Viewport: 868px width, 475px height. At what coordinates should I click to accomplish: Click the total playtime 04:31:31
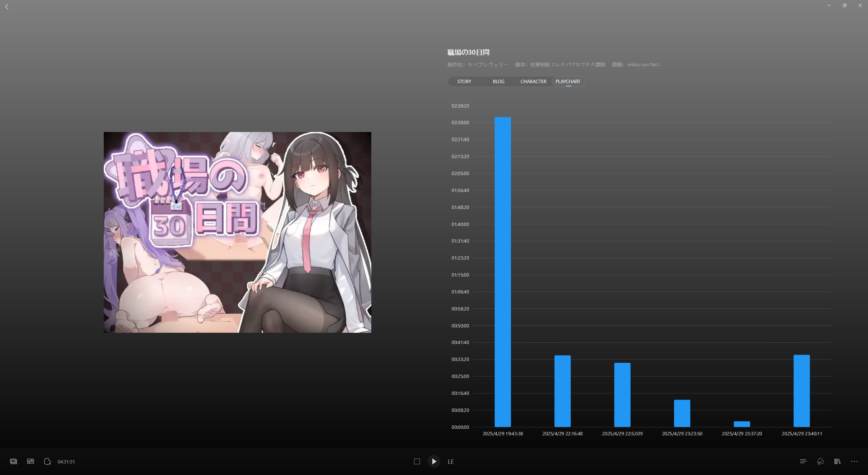(x=66, y=462)
